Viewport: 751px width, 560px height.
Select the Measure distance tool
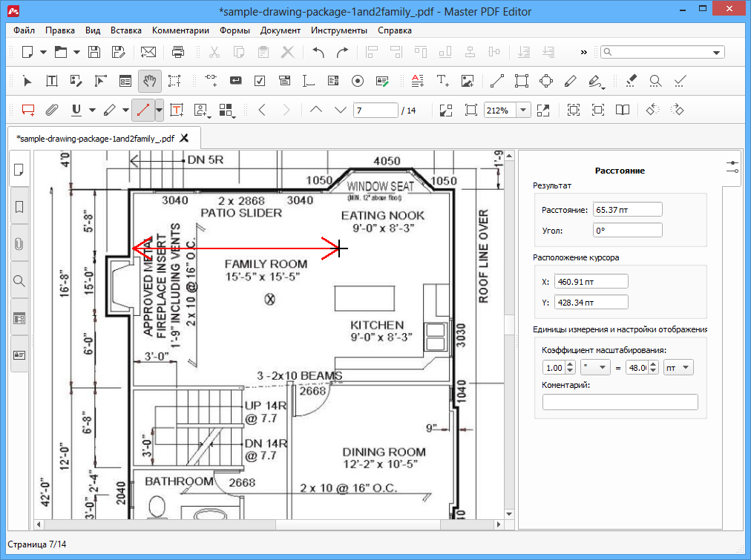[143, 110]
